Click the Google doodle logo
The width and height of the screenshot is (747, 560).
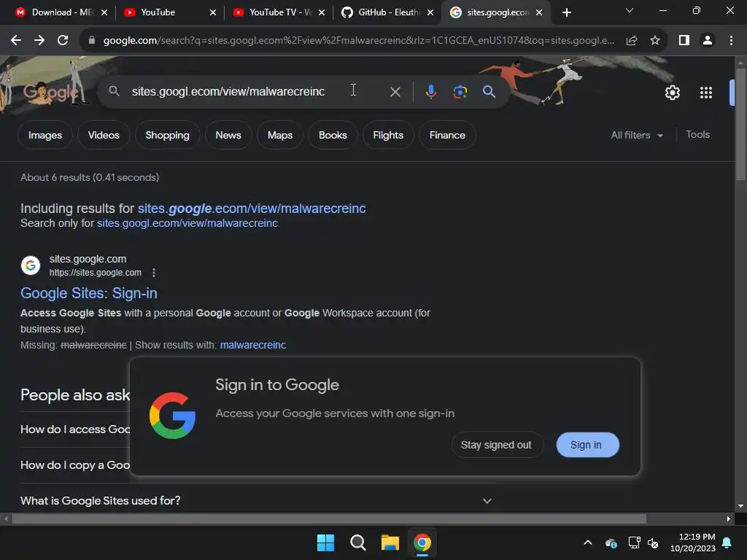point(50,93)
